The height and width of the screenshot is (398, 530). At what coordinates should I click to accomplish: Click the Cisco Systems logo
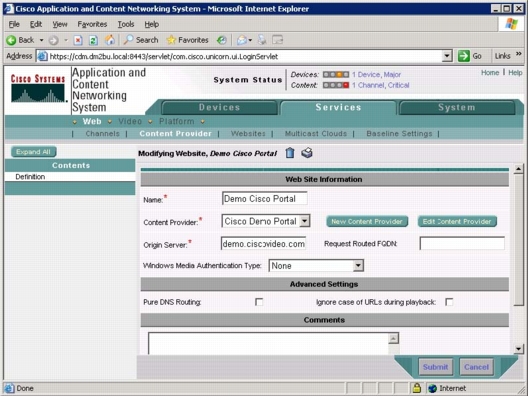38,89
